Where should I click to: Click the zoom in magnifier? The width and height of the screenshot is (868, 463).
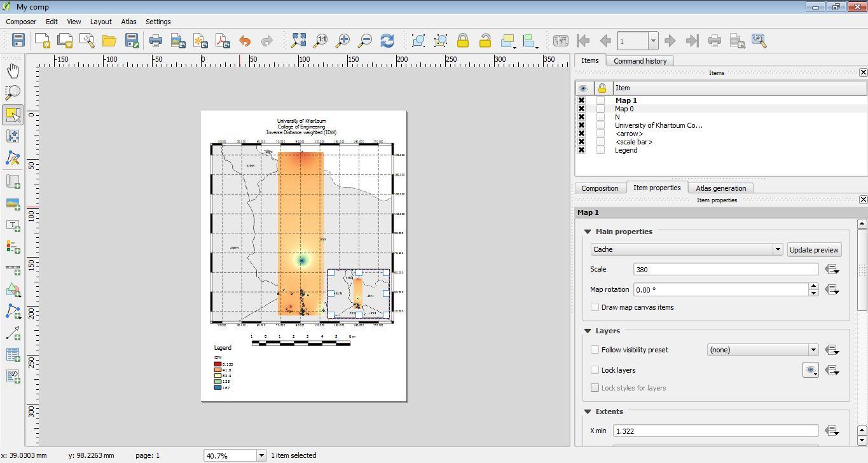(x=343, y=41)
